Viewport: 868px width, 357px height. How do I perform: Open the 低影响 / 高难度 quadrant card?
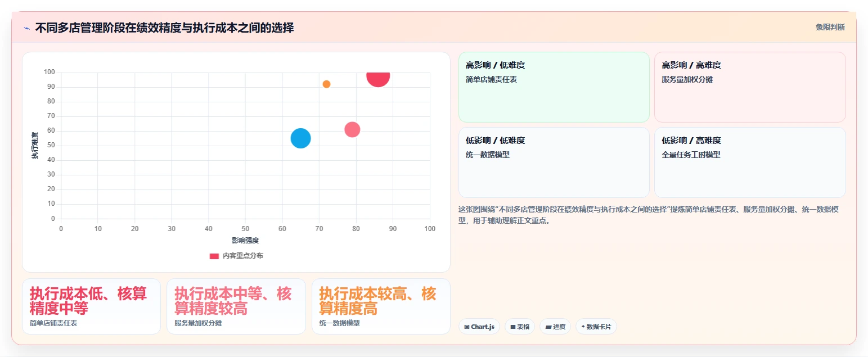point(750,162)
